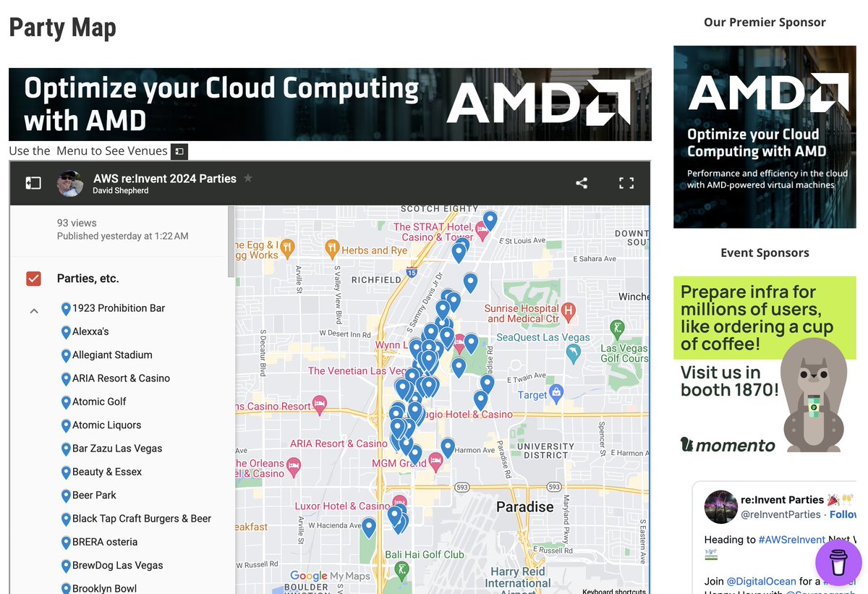Image resolution: width=868 pixels, height=594 pixels.
Task: Open the re:Invent Parties Twitter avatar
Action: pyautogui.click(x=720, y=506)
